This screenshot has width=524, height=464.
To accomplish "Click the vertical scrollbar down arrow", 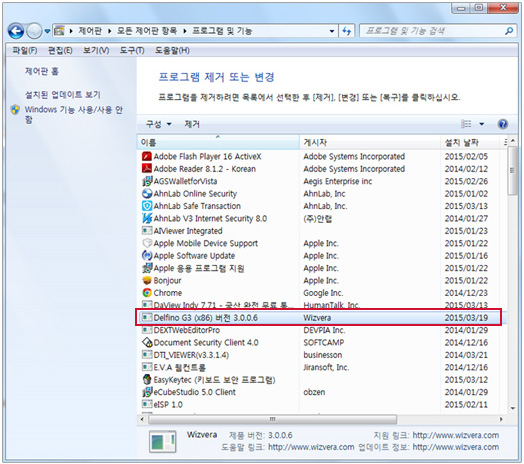I will (x=513, y=408).
